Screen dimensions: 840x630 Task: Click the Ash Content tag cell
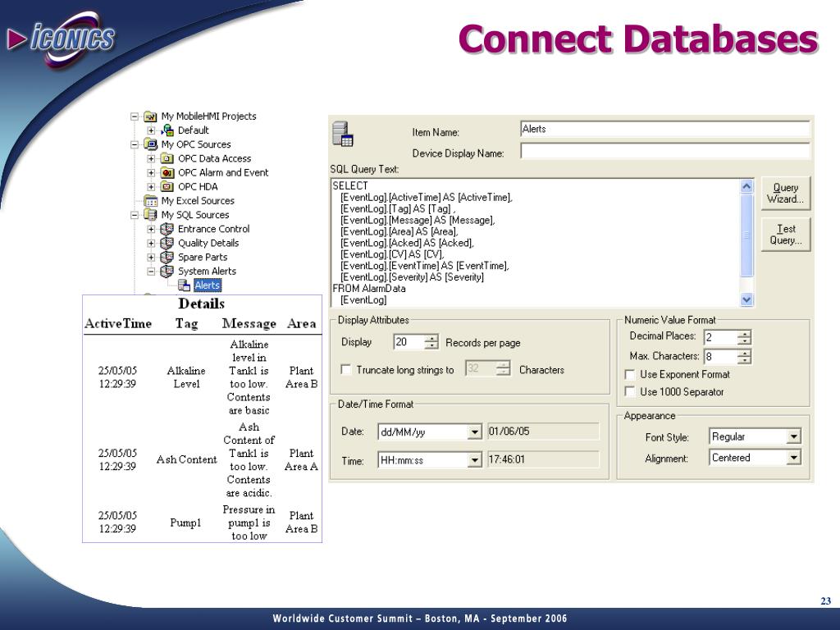pos(186,459)
